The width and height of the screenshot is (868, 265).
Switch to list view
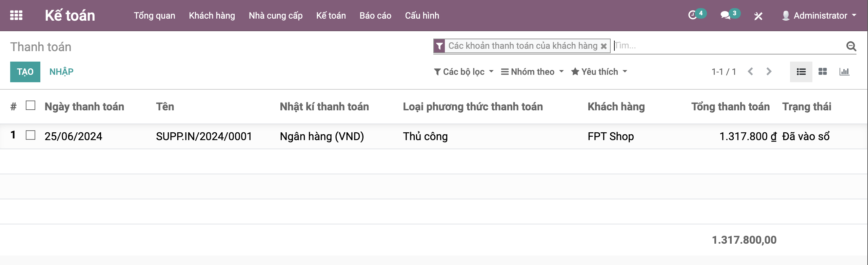pos(801,72)
